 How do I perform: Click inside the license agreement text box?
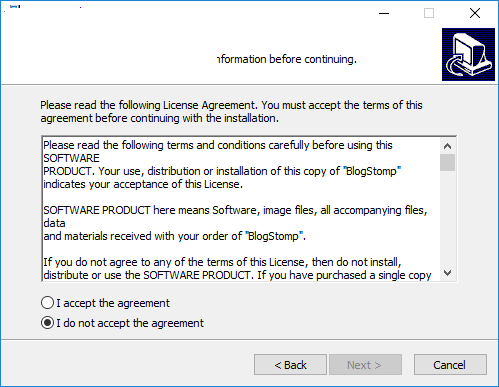pos(241,209)
